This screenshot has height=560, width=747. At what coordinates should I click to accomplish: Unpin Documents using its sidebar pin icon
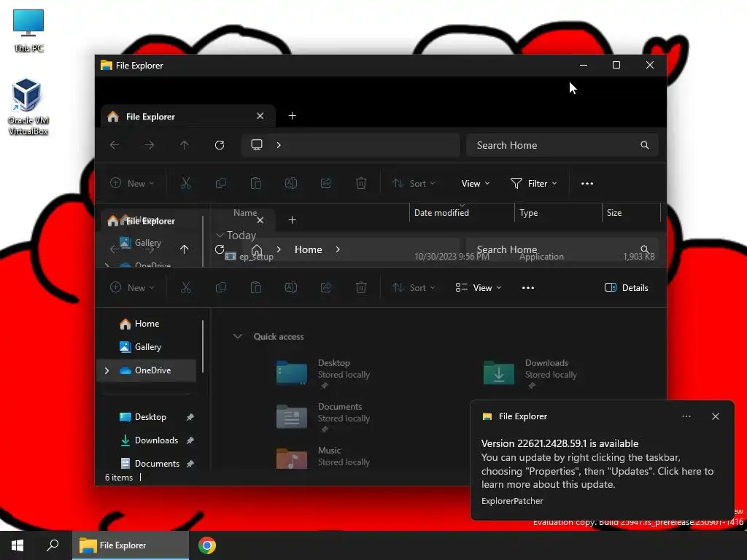[x=190, y=464]
